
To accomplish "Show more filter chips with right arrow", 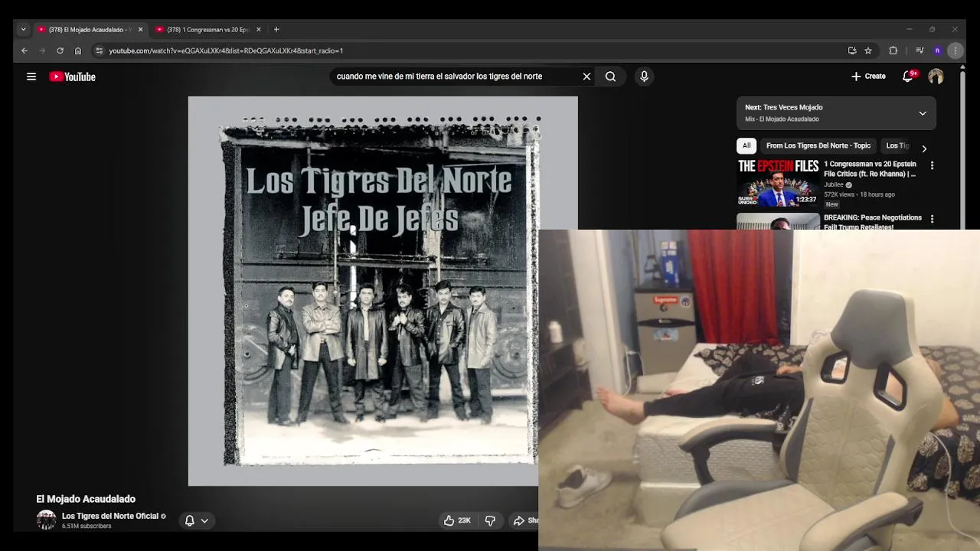I will (924, 148).
